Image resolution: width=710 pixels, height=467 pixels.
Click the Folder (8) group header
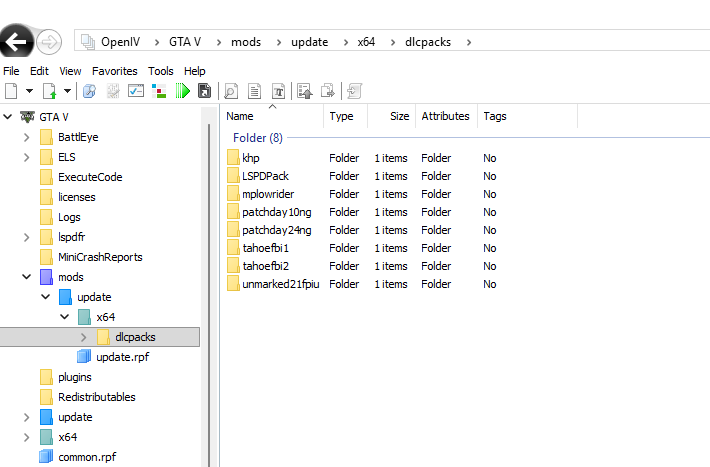[x=258, y=138]
